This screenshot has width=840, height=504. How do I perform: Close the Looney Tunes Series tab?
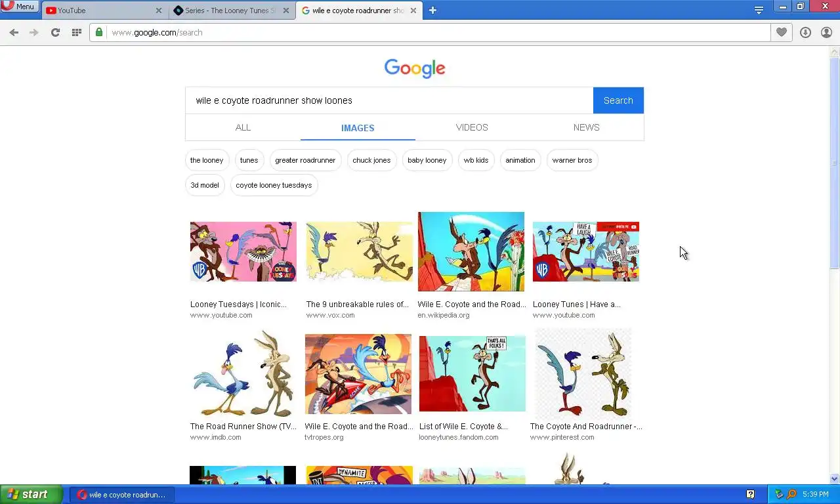click(285, 10)
